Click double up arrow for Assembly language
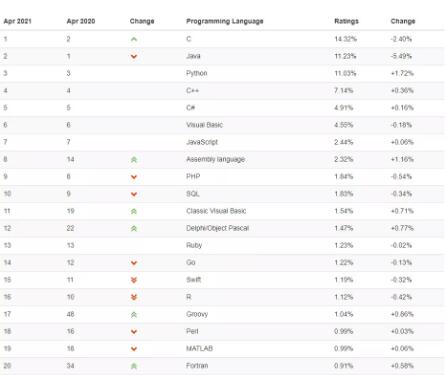Image resolution: width=446 pixels, height=375 pixels. (134, 160)
